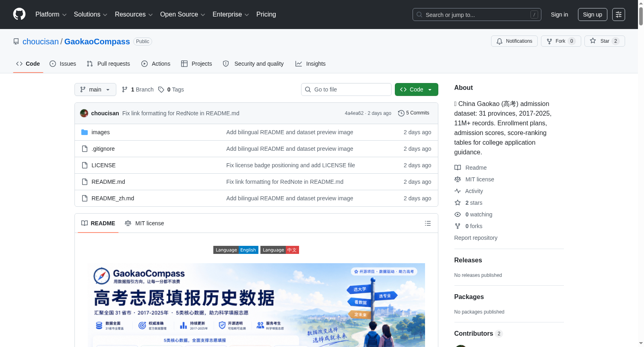Click the scale icon beside MIT license in About

[x=458, y=179]
